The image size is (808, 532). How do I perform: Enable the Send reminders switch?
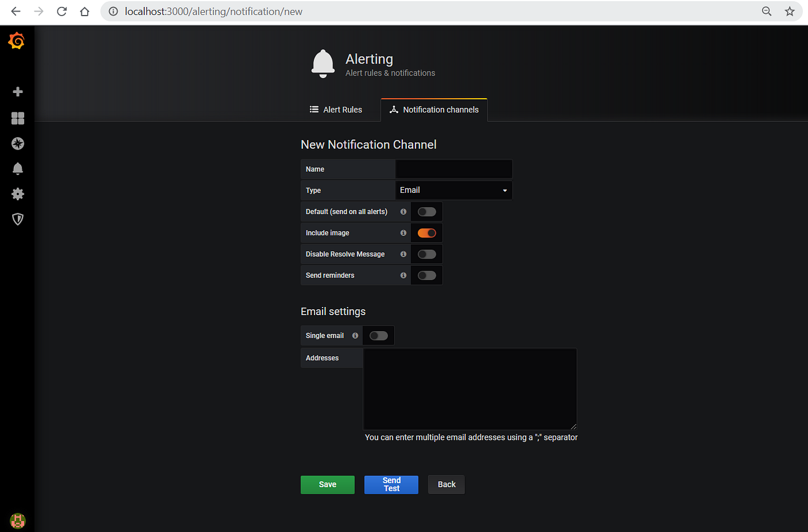427,275
